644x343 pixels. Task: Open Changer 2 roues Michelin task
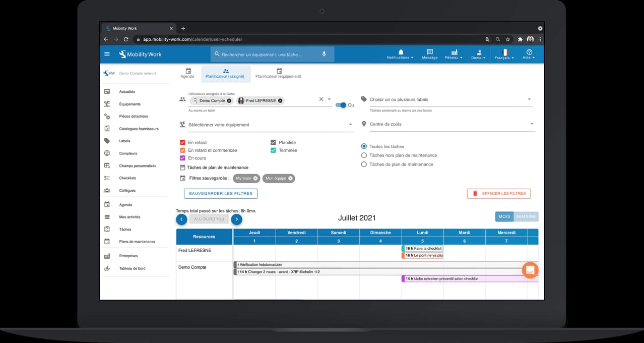(386, 272)
